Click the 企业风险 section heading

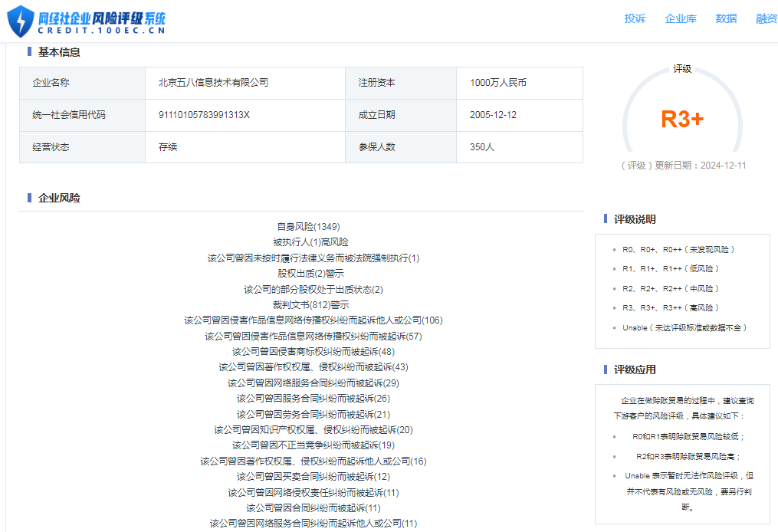59,198
